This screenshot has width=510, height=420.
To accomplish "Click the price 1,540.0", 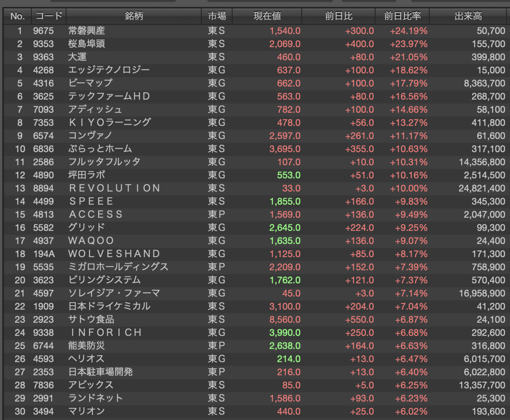I will pos(285,31).
